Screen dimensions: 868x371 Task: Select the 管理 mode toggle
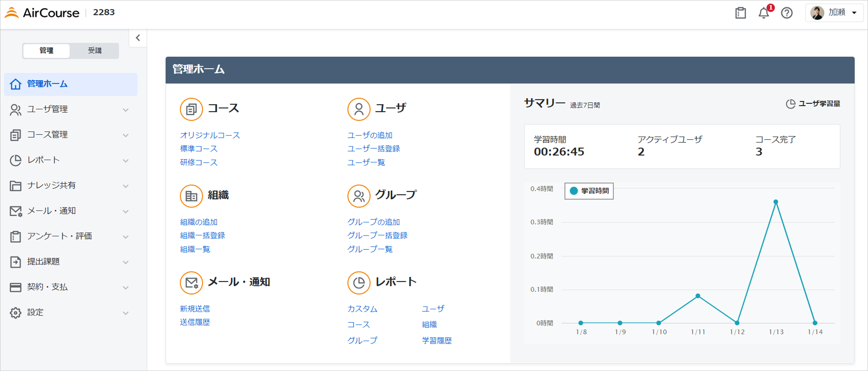46,50
